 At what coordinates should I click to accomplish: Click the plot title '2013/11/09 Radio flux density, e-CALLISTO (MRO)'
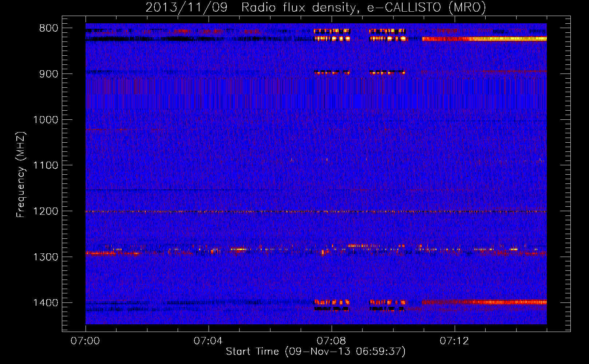316,7
